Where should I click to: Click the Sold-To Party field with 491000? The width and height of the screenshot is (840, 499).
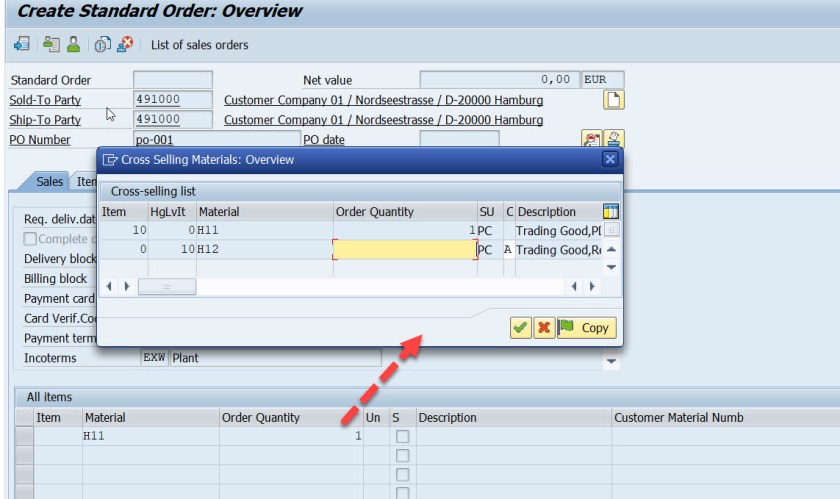click(x=173, y=100)
